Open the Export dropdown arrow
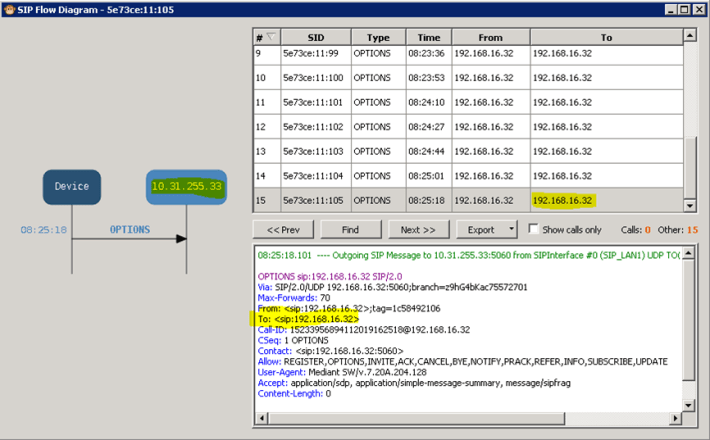710x440 pixels. tap(511, 229)
